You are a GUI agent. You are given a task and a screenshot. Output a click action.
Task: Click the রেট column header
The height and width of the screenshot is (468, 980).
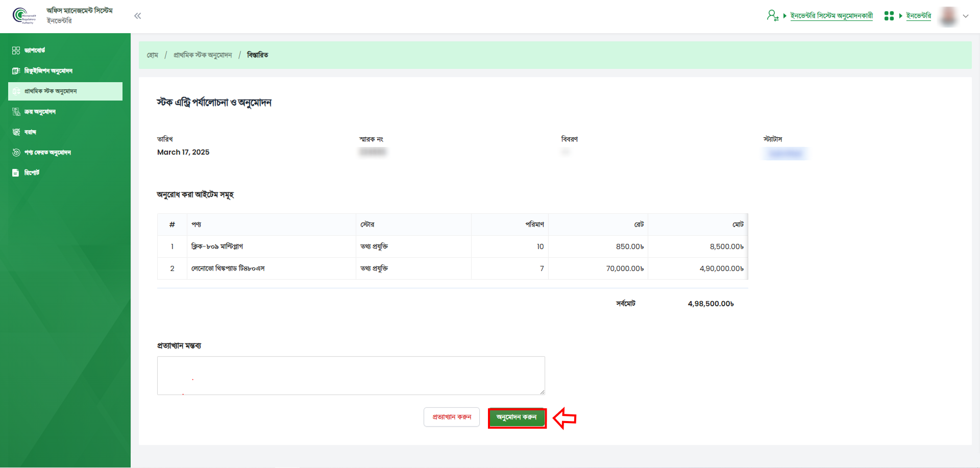[x=598, y=225]
